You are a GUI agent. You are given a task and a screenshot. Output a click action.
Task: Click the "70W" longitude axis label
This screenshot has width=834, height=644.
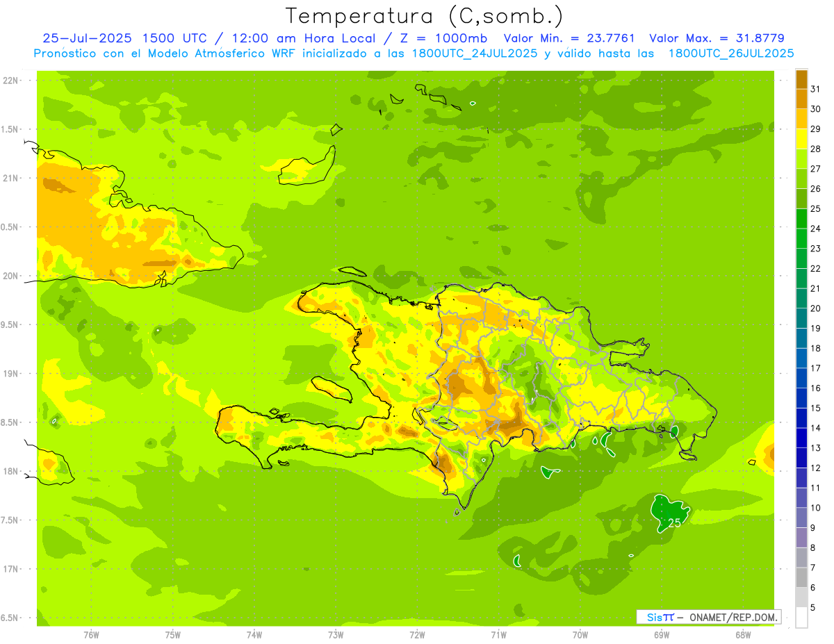point(580,636)
